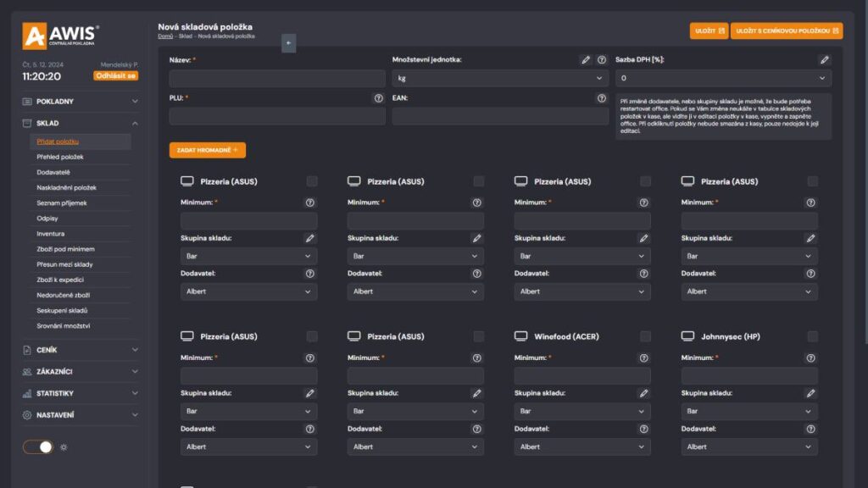Edit Skupina skladu in Johnnysec (HP) card
This screenshot has width=868, height=488.
(810, 393)
